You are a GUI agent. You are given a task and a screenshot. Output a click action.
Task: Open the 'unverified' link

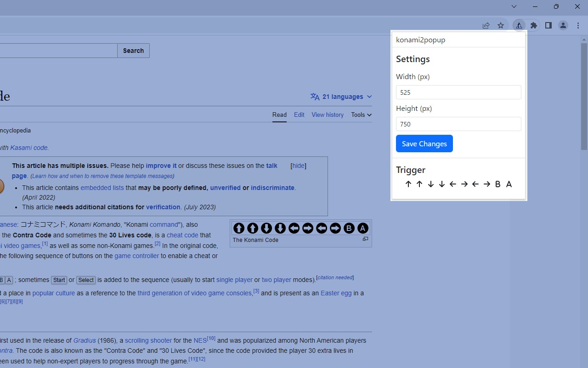pos(225,188)
